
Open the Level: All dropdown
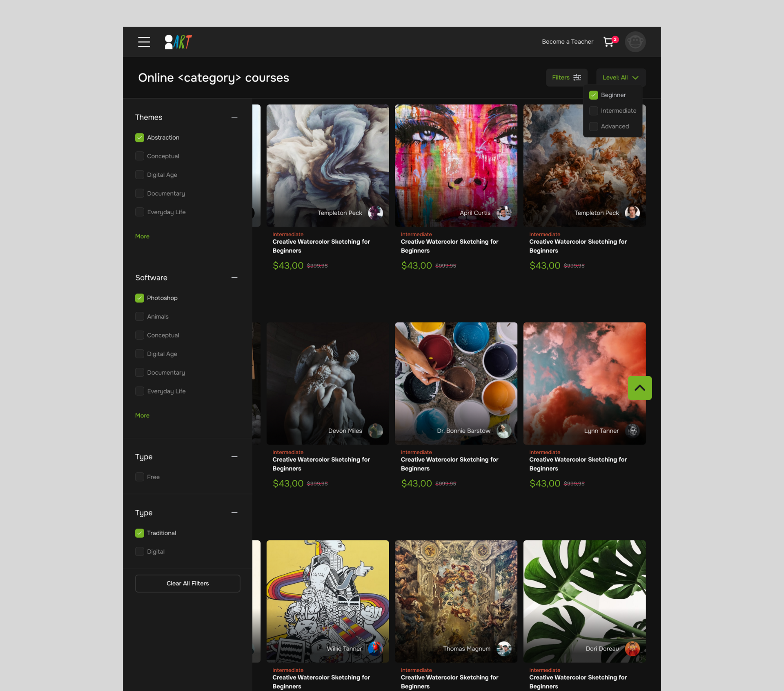pos(620,78)
